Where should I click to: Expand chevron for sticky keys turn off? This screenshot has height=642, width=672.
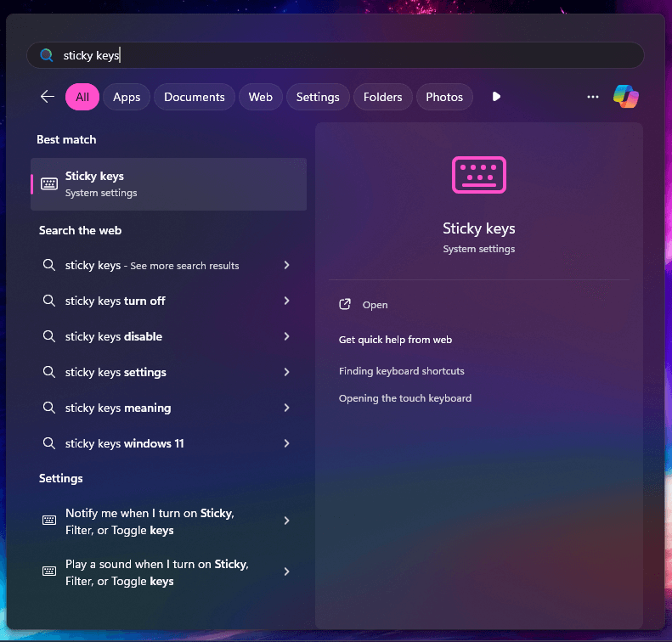click(x=286, y=301)
